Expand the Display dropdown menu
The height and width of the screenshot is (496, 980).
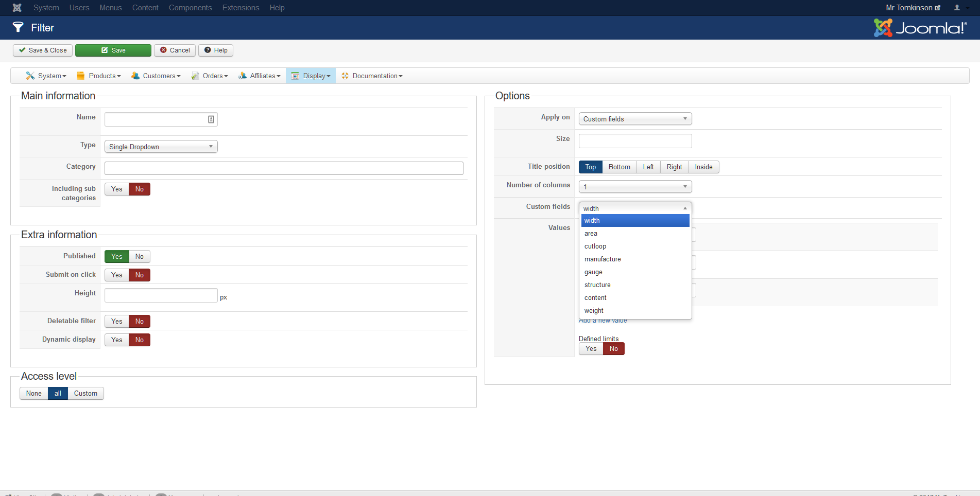click(311, 76)
